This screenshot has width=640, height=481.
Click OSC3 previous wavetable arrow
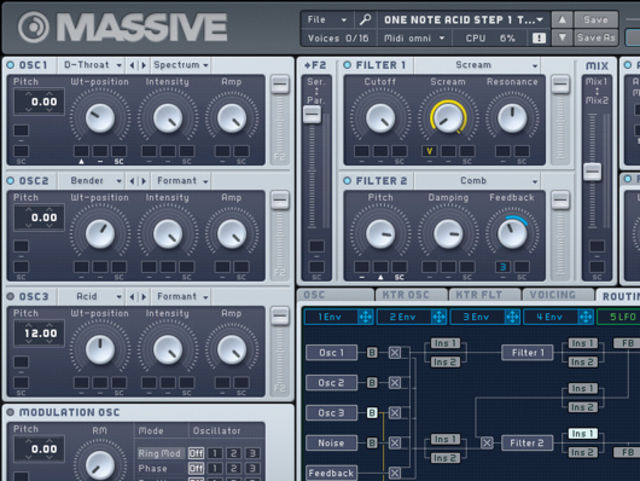click(132, 297)
